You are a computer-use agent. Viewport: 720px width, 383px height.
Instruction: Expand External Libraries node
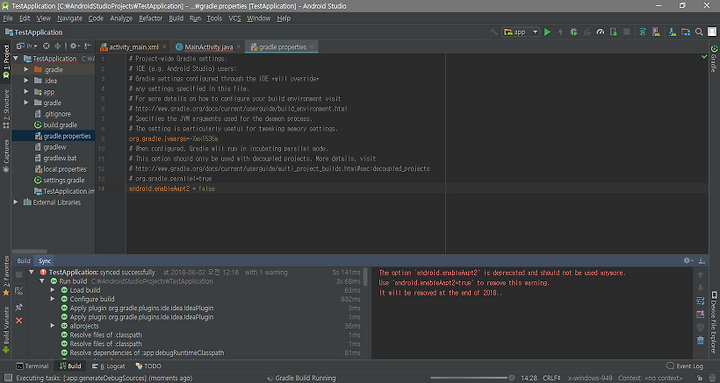(16, 202)
